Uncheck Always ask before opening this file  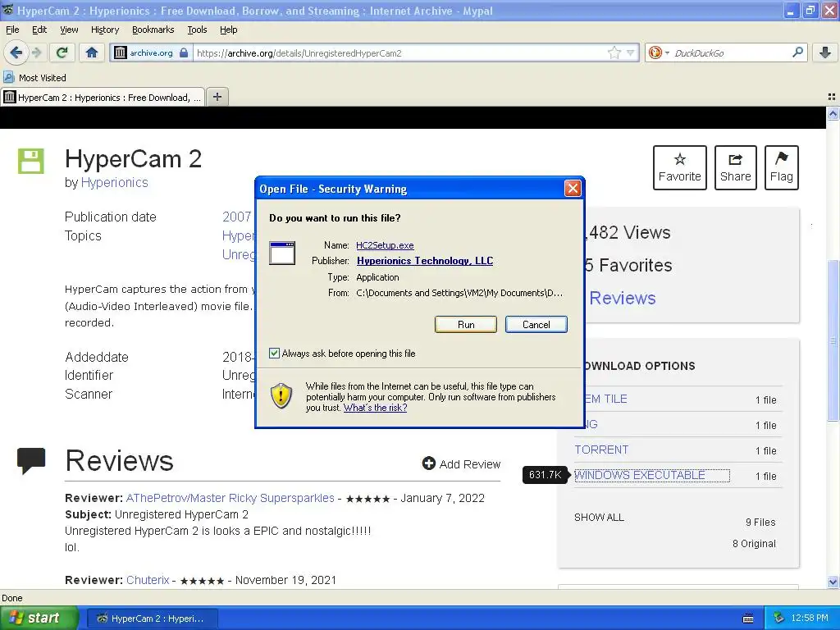(274, 353)
